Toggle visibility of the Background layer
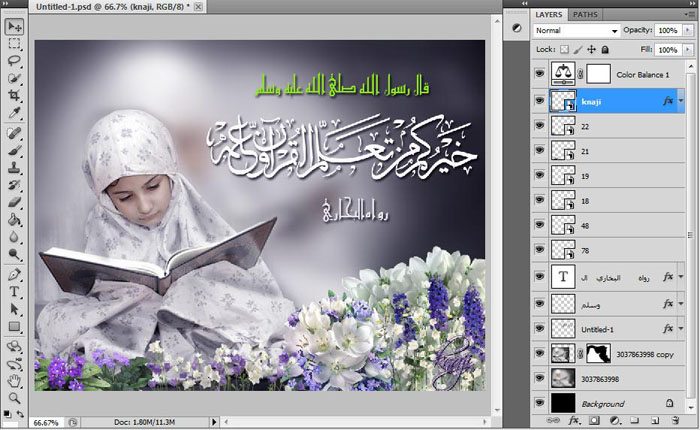The width and height of the screenshot is (700, 430). click(x=540, y=404)
